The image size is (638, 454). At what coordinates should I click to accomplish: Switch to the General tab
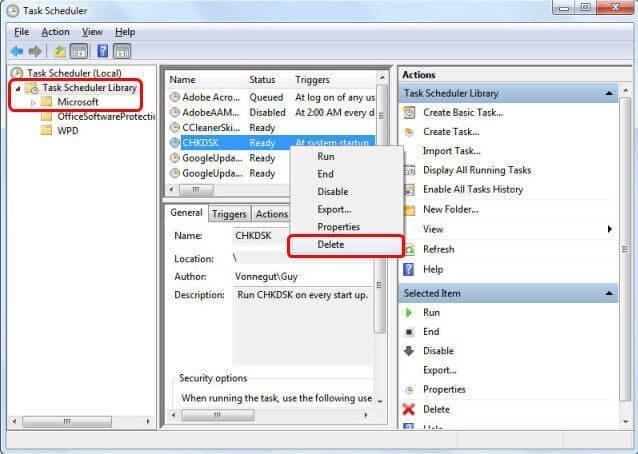pos(186,213)
